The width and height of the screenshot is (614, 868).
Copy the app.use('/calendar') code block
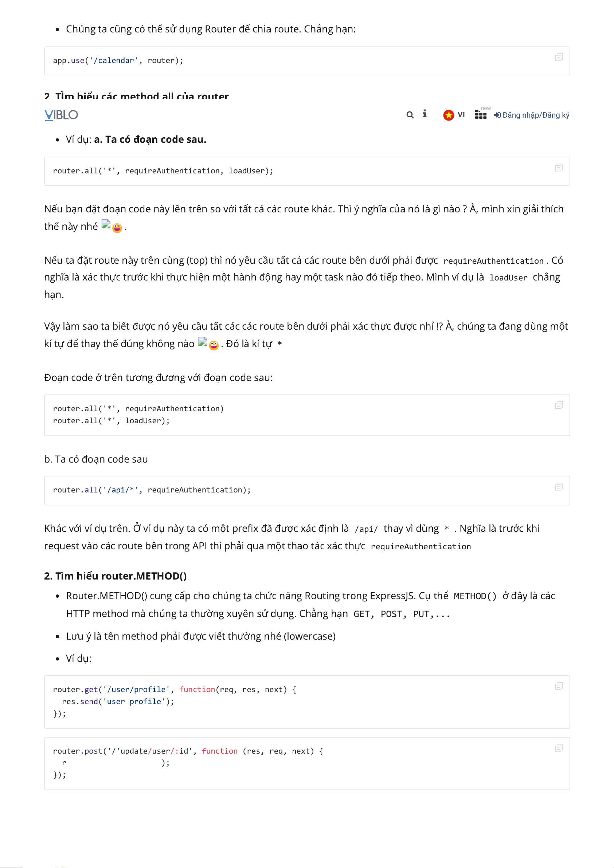558,58
